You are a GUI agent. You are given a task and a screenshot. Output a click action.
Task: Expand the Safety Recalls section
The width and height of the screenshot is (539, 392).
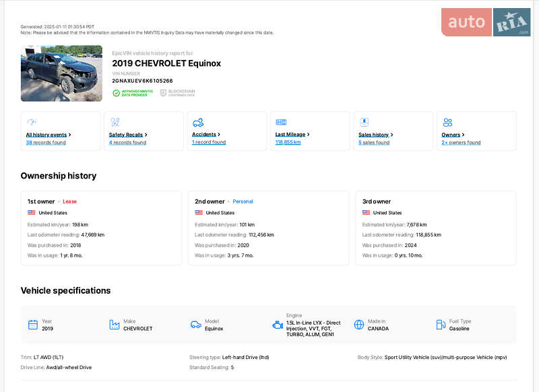pyautogui.click(x=126, y=135)
